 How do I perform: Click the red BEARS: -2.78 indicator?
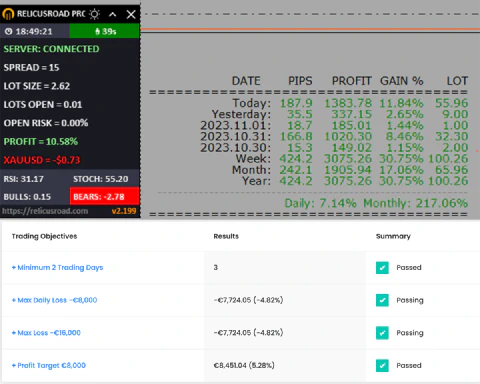[x=104, y=196]
